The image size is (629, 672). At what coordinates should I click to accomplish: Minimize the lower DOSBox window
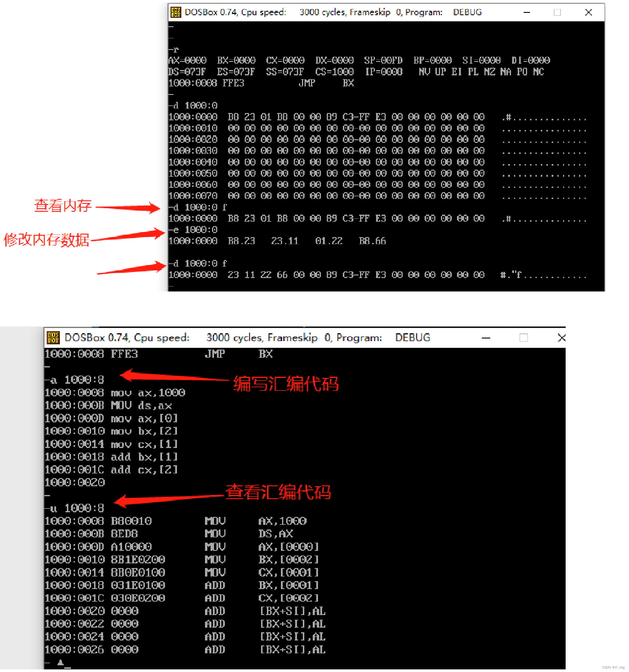486,338
